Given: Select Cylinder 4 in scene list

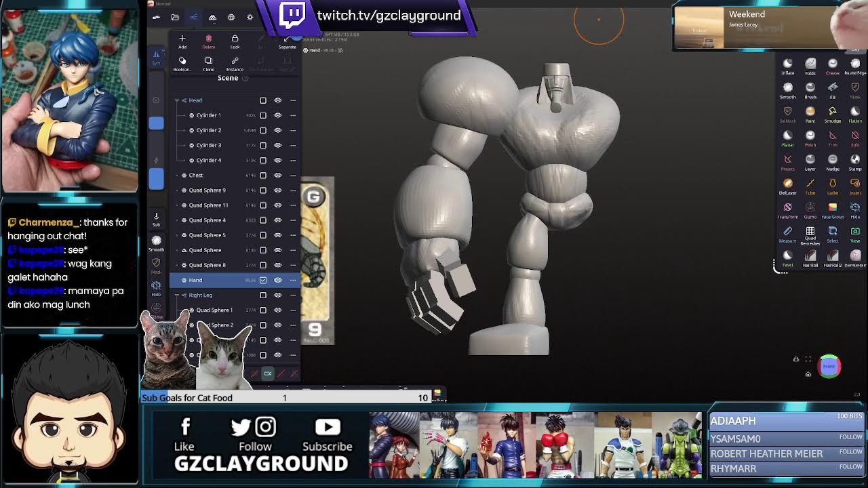Looking at the screenshot, I should 208,160.
